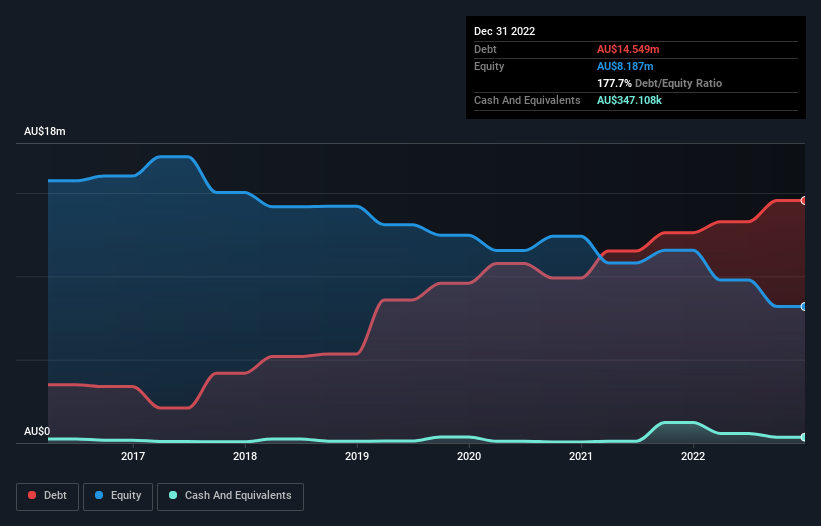Click the tooltip Cash And Equivalents label
This screenshot has height=526, width=821.
(527, 100)
